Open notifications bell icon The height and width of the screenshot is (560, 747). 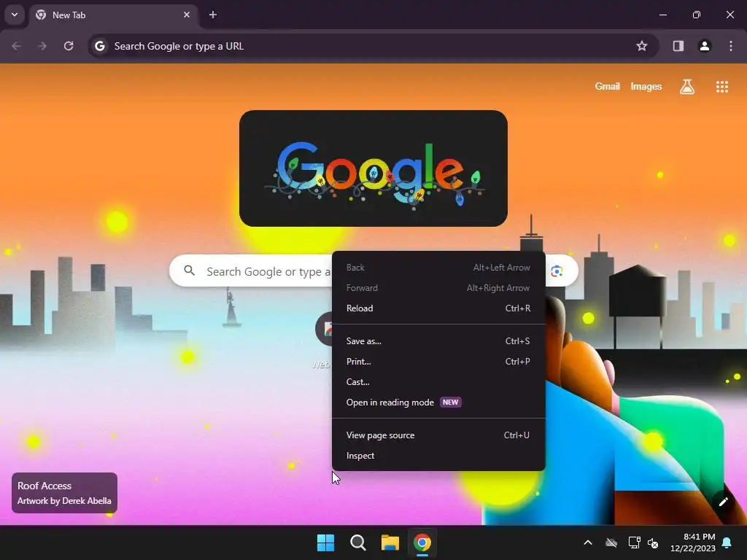point(727,542)
